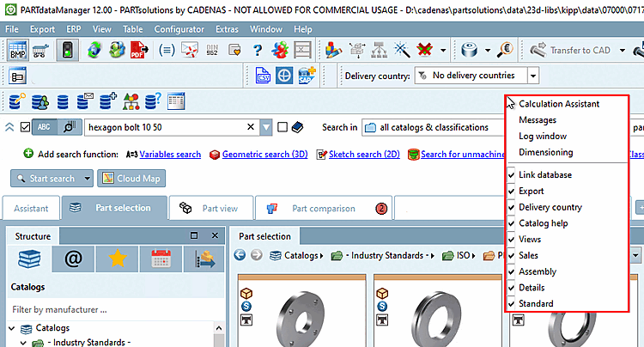Click the SAP plus icon
644x347 pixels.
tap(307, 76)
